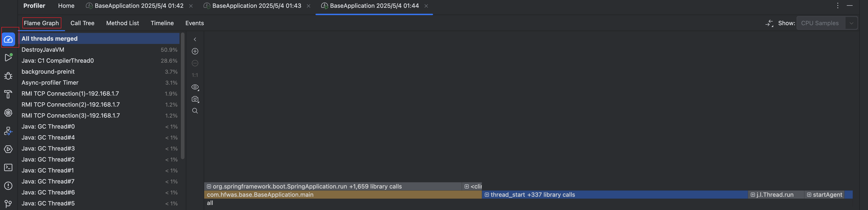This screenshot has width=868, height=210.
Task: Capture flame graph with camera icon
Action: click(x=195, y=99)
